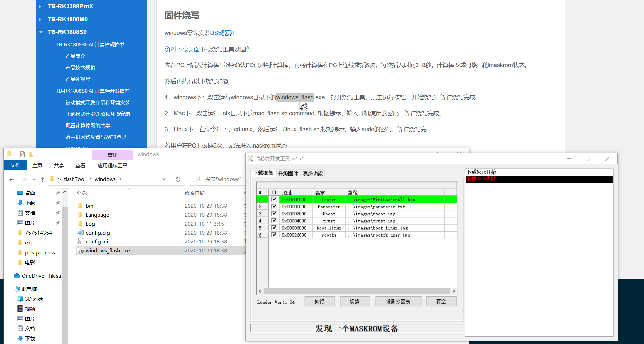Click the 3D 对象 icon in navigation pane
The width and height of the screenshot is (644, 344).
[20, 299]
